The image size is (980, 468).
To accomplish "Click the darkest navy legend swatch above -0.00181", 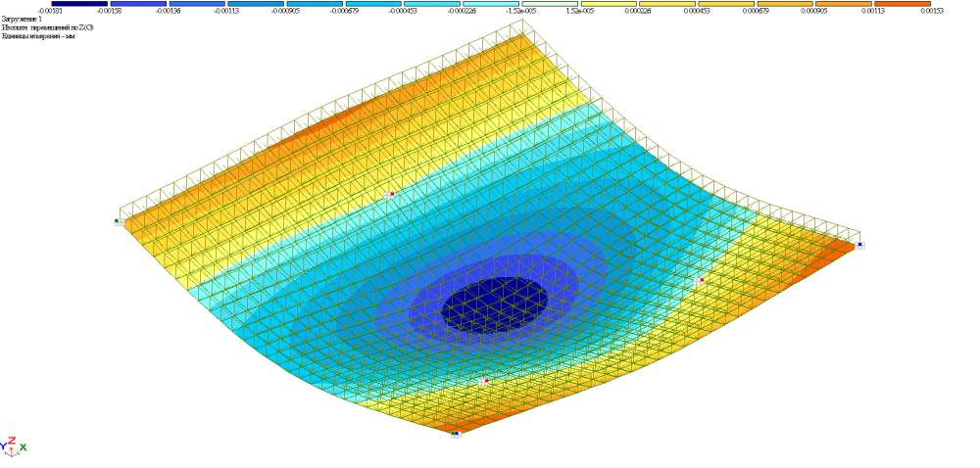I will click(x=79, y=3).
